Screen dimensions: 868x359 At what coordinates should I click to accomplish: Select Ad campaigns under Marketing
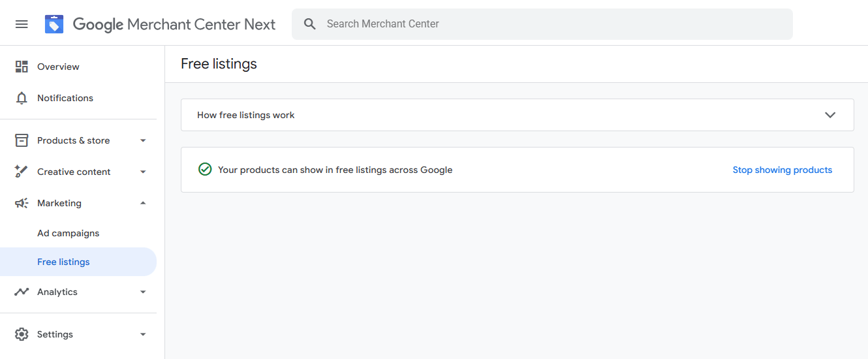click(x=69, y=233)
